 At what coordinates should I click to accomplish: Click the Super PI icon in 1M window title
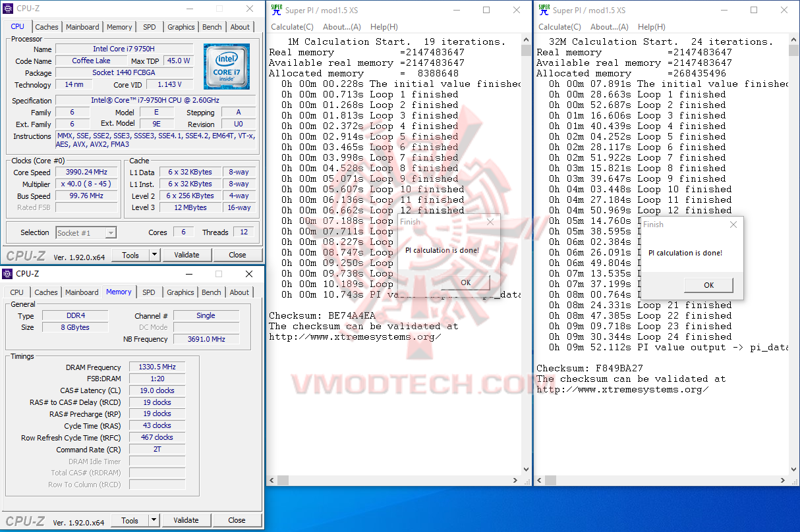276,10
